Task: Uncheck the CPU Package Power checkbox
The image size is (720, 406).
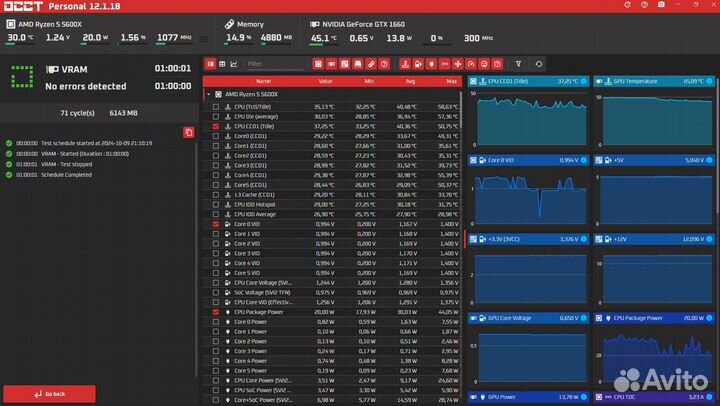Action: (216, 312)
